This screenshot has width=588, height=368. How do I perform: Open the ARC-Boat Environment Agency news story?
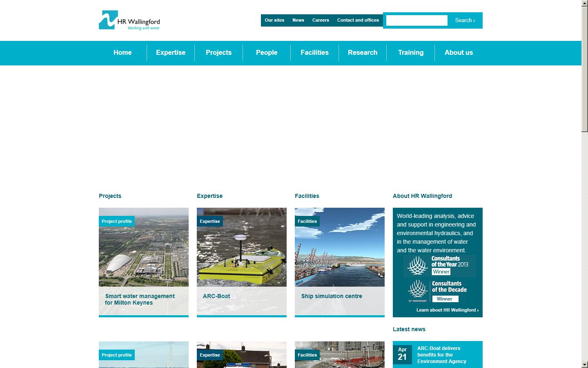click(x=441, y=355)
